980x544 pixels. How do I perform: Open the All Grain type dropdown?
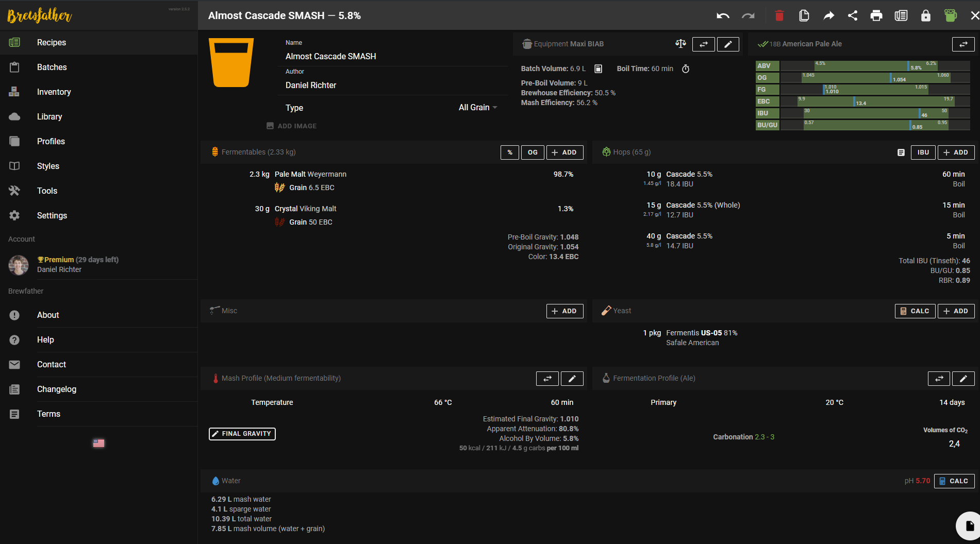coord(477,108)
